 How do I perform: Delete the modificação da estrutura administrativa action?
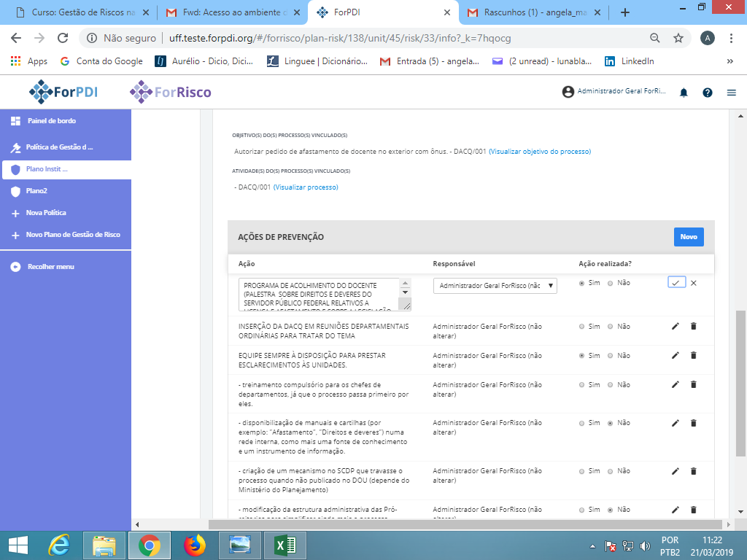pyautogui.click(x=694, y=510)
